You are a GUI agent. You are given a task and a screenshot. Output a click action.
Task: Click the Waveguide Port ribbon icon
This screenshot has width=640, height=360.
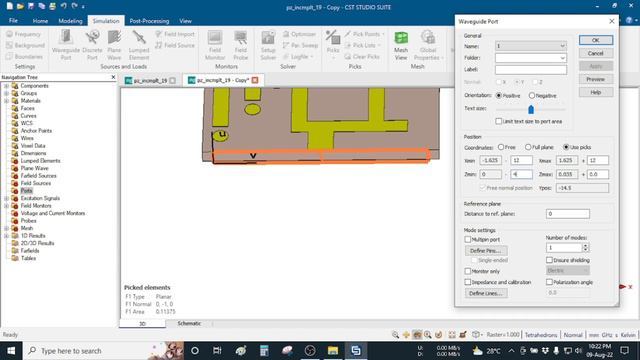point(66,45)
